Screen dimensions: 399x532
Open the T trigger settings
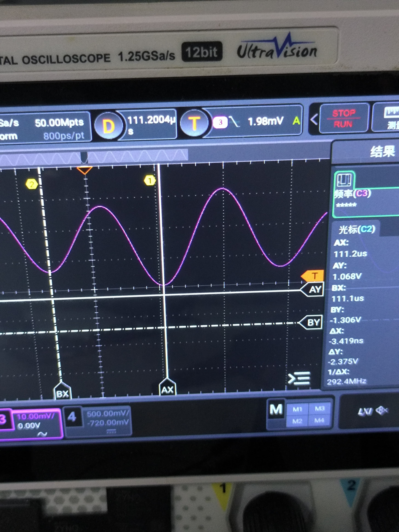pos(194,123)
